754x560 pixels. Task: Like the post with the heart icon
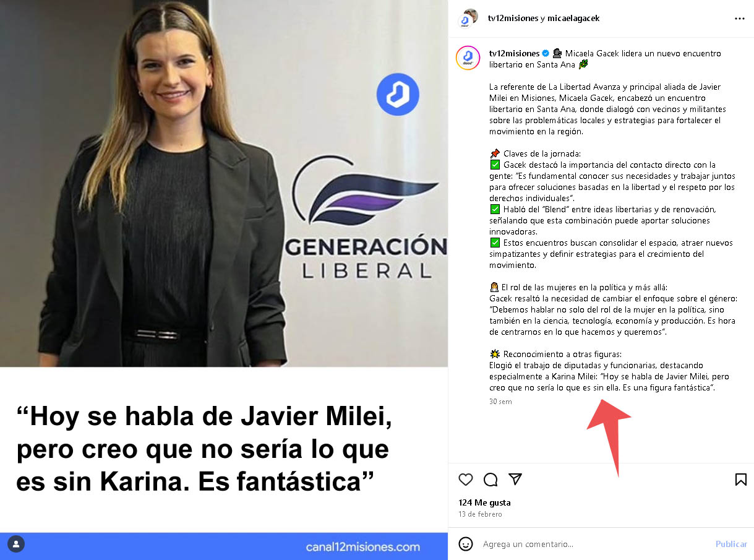(x=466, y=480)
